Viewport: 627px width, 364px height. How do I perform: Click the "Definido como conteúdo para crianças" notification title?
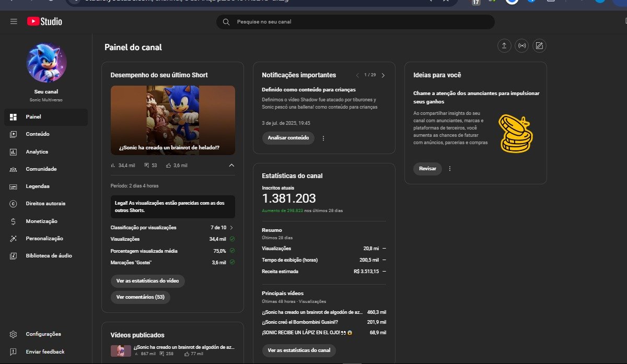[x=309, y=90]
